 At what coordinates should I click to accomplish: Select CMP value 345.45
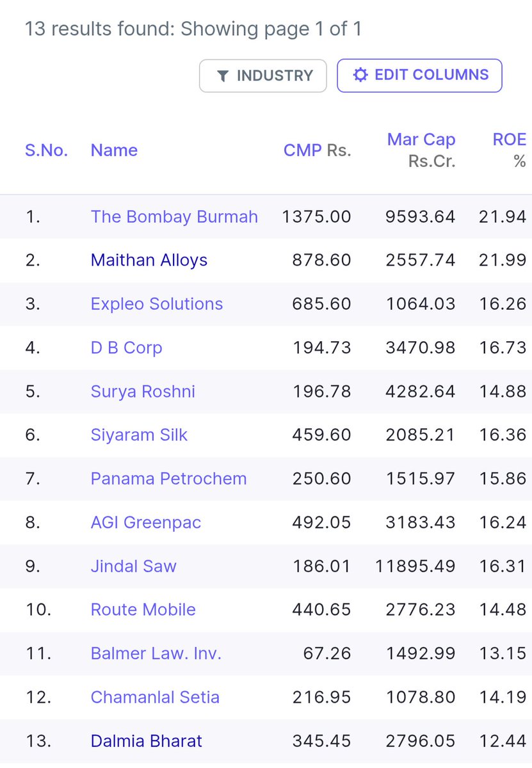pyautogui.click(x=322, y=741)
